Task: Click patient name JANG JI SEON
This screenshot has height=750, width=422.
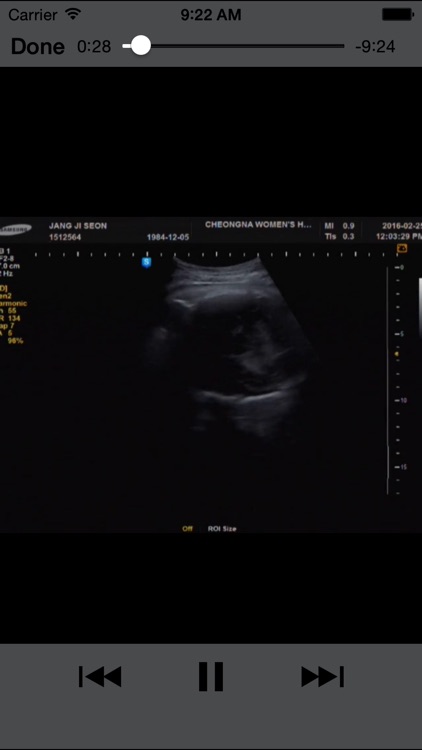Action: (x=78, y=226)
